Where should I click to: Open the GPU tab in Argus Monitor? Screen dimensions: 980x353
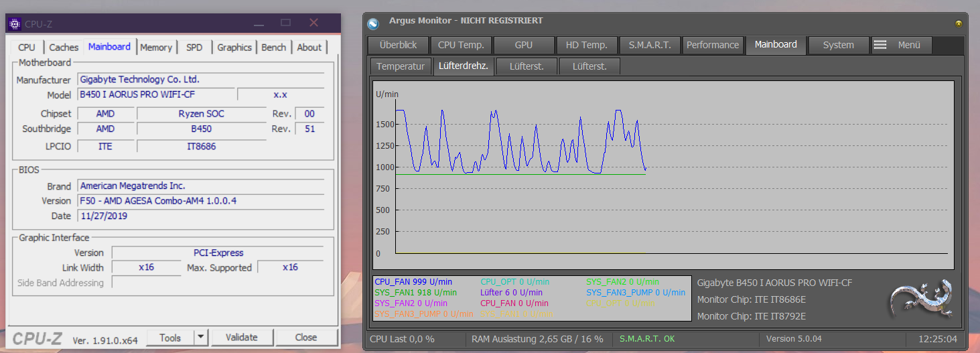524,45
